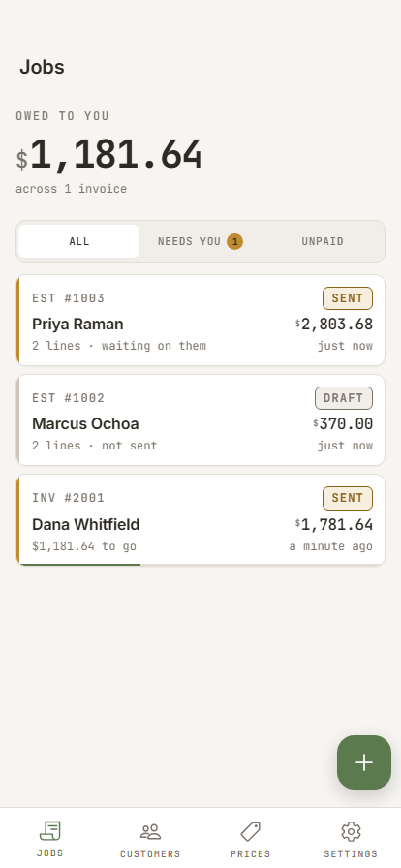Open the Settings gear icon
The width and height of the screenshot is (401, 868).
pos(351,831)
